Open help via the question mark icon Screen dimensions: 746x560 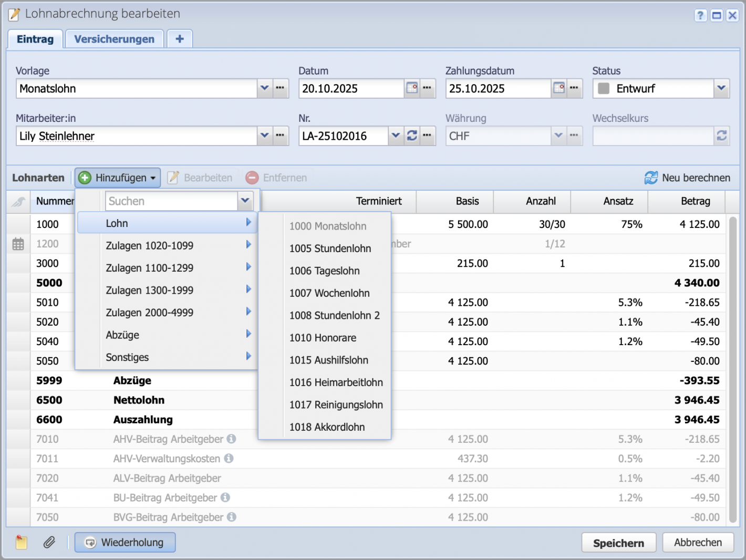pos(700,15)
